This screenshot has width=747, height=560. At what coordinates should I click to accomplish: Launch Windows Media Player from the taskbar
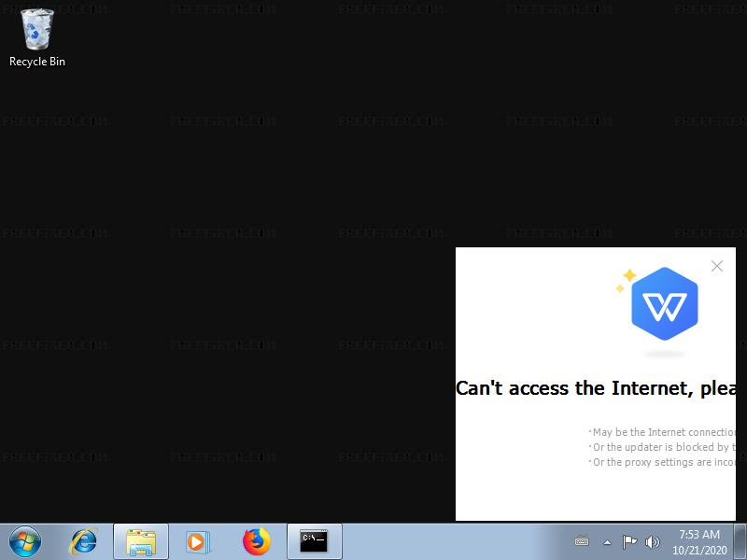click(197, 541)
